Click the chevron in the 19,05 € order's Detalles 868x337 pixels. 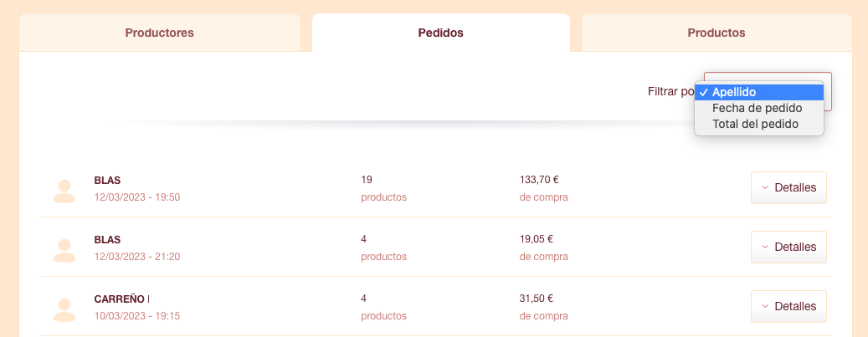(x=765, y=247)
